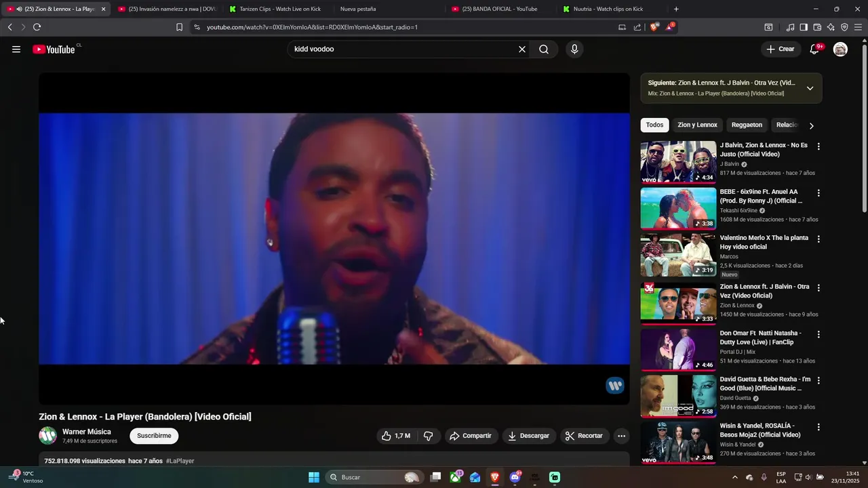
Task: Open options for Dutty Love video
Action: pos(818,334)
